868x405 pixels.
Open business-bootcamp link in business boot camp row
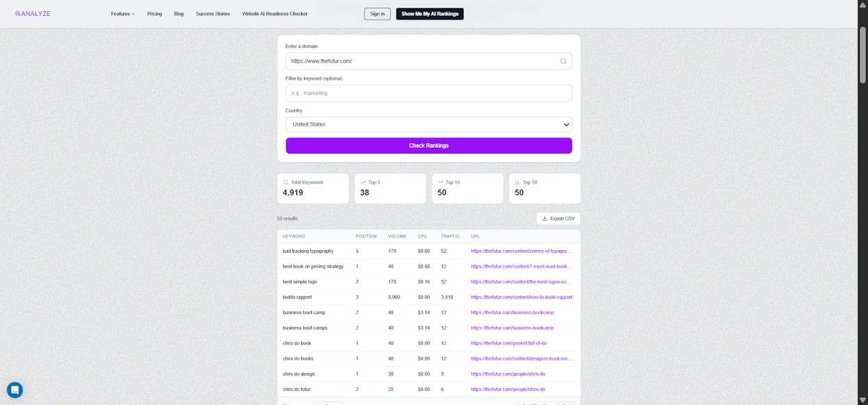pyautogui.click(x=513, y=312)
